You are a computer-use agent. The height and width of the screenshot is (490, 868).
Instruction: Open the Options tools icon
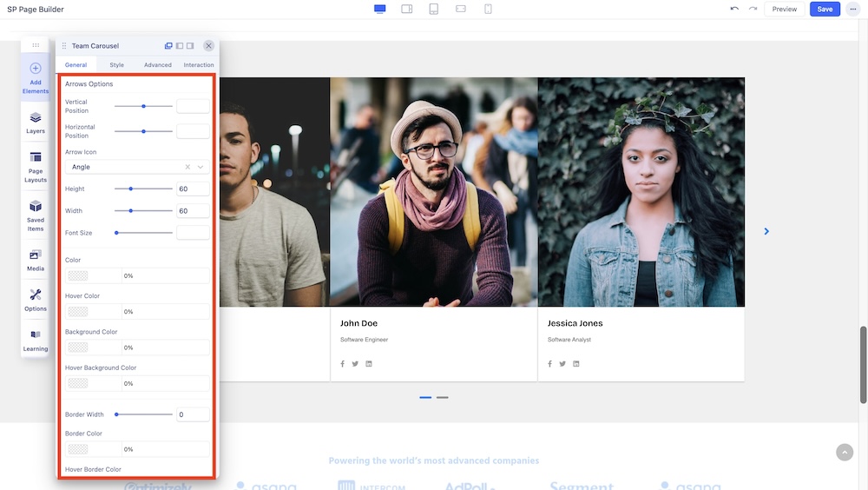[x=36, y=300]
